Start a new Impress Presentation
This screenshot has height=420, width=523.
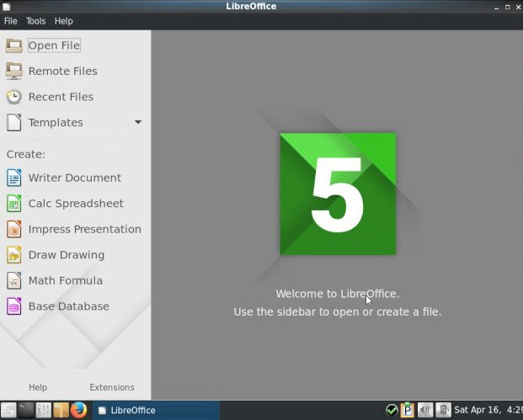click(74, 229)
